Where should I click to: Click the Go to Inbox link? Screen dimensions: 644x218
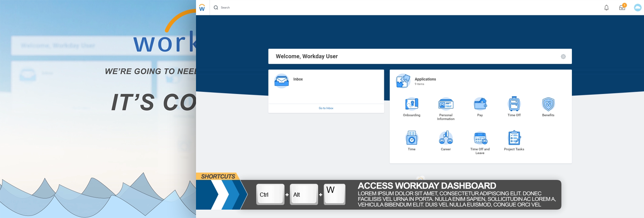coord(326,108)
